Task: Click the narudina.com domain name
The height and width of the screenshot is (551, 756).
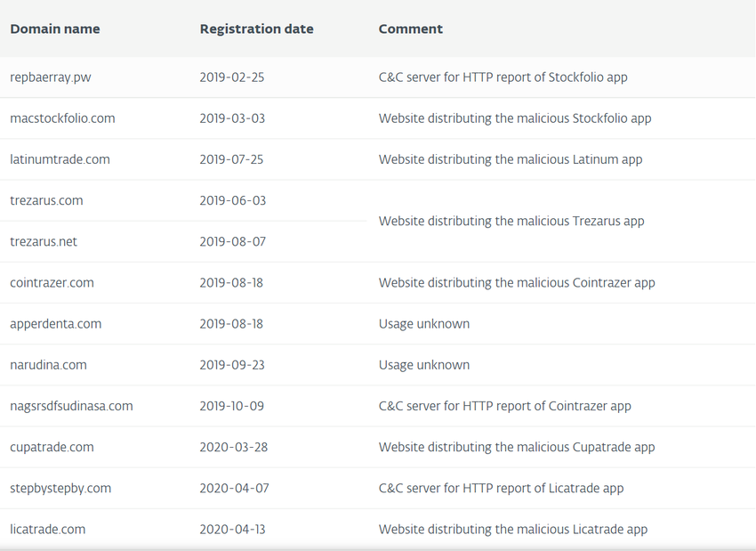Action: tap(48, 365)
